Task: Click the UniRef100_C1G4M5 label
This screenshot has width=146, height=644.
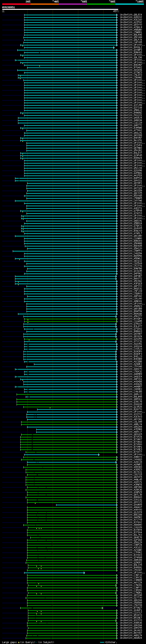Action: 131,321
